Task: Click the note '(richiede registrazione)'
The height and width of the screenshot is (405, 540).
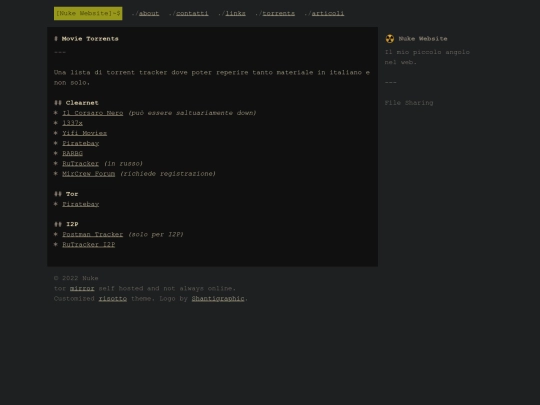Action: coord(168,174)
